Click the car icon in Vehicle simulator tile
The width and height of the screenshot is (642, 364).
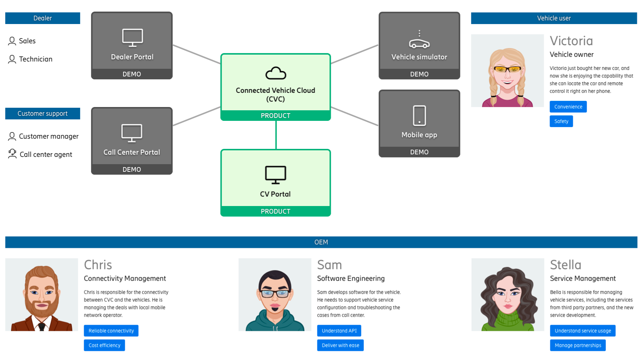point(419,39)
